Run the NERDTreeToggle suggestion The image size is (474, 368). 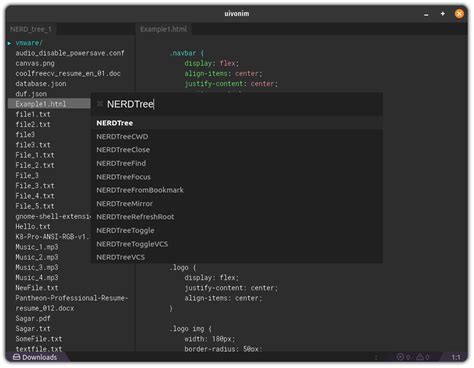237,230
